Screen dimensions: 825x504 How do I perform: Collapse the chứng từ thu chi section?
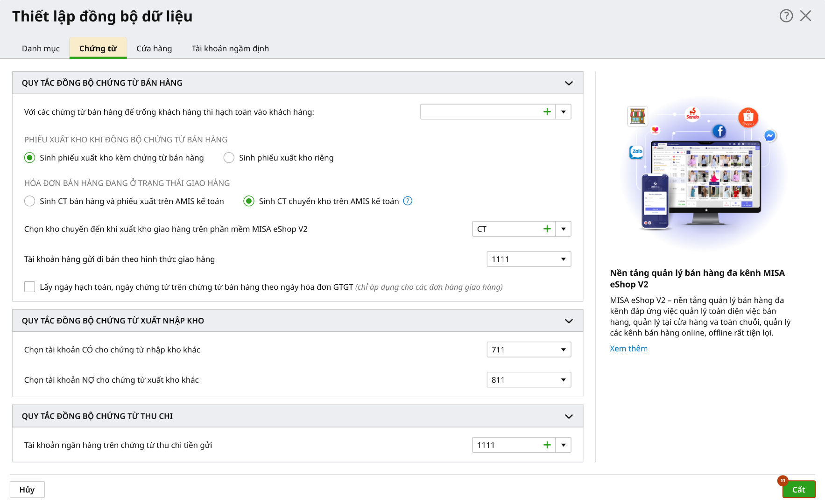pos(569,416)
